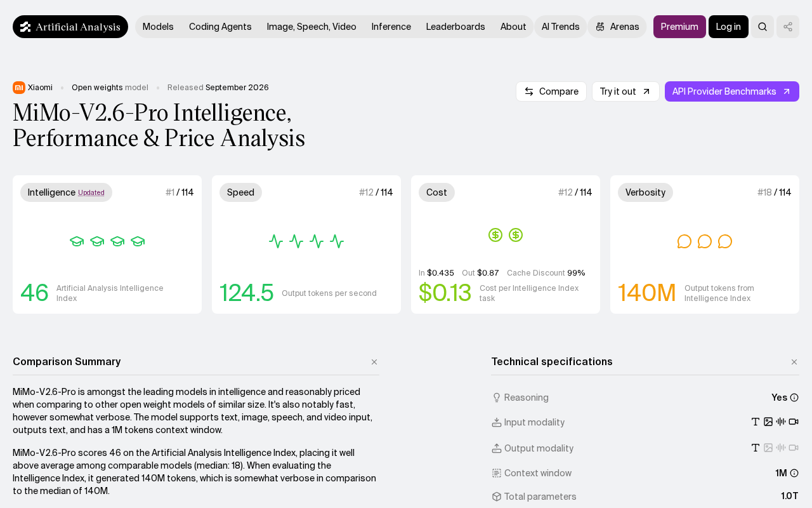Close the Technical specifications panel
The height and width of the screenshot is (508, 812).
point(794,362)
